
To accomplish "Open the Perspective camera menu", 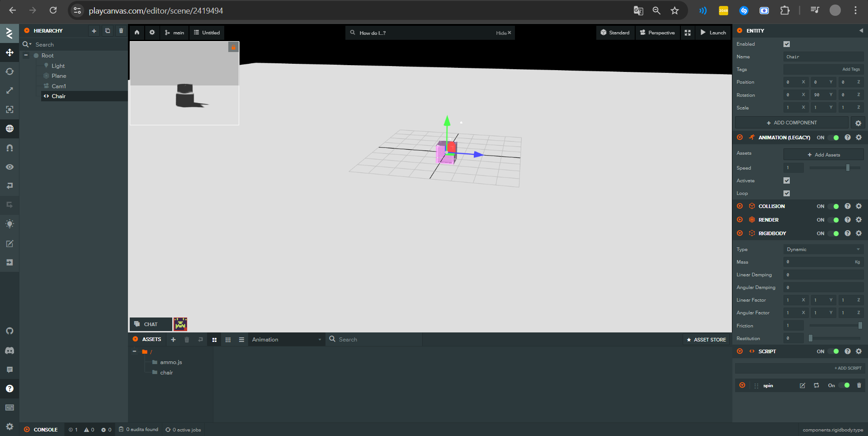I will point(657,33).
